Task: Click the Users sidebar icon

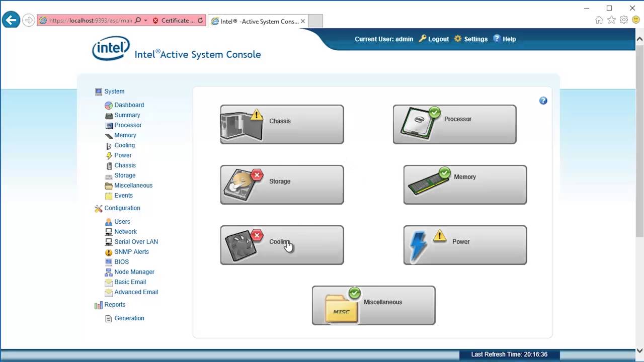Action: pos(109,222)
